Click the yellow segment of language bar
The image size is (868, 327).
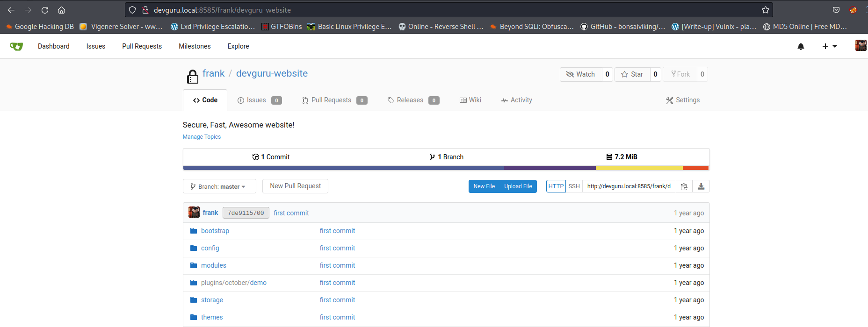639,168
